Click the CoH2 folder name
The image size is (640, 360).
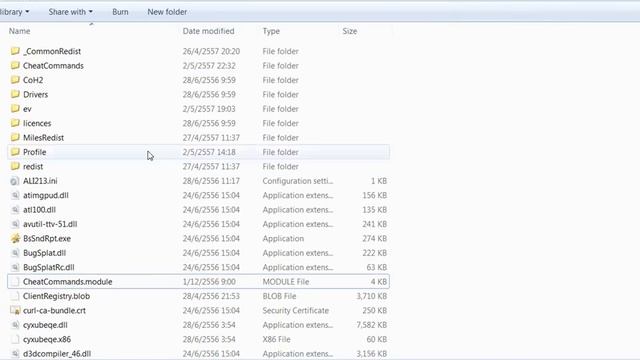click(33, 80)
